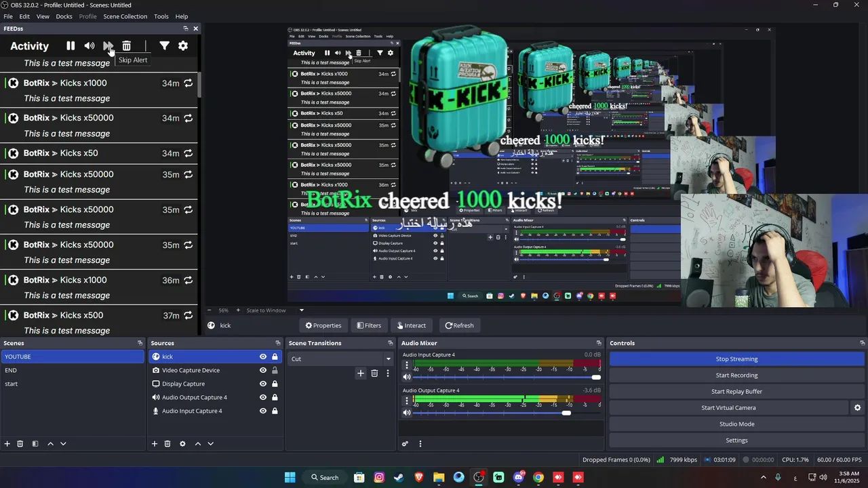The image size is (868, 488).
Task: Float the FEEDss dock panel
Action: click(x=186, y=28)
